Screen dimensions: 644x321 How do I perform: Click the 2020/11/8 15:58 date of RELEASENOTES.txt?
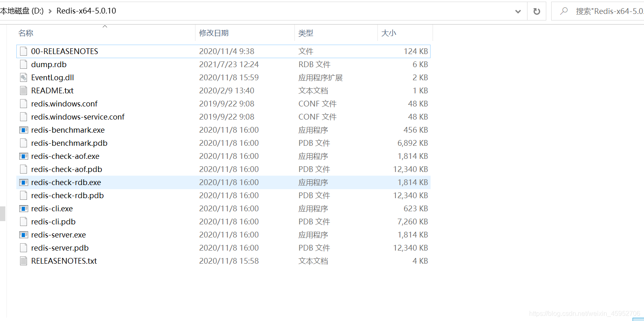pyautogui.click(x=229, y=261)
